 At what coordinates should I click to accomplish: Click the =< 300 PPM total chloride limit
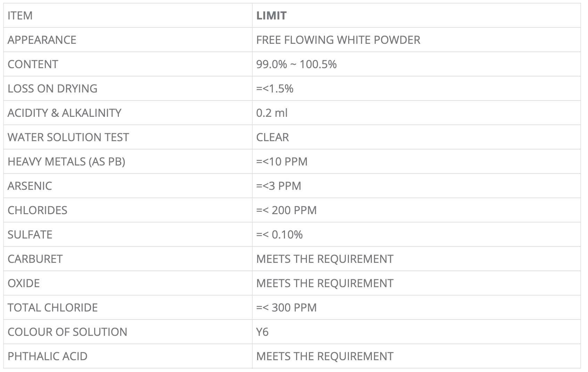point(286,308)
